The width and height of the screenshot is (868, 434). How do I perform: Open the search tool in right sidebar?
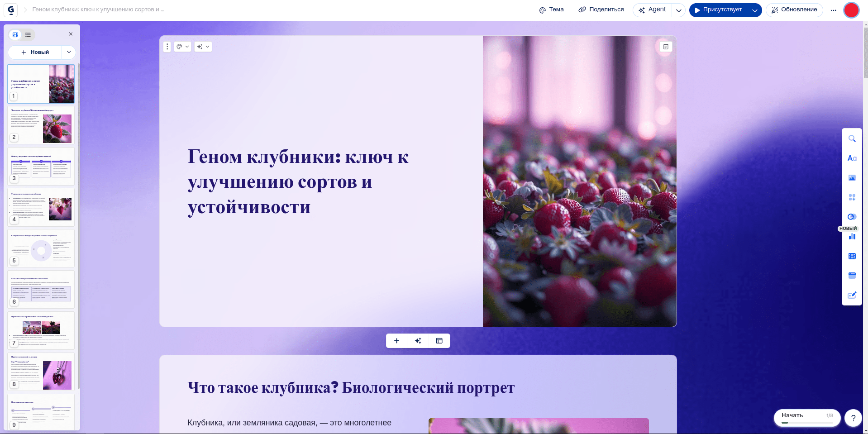point(852,139)
